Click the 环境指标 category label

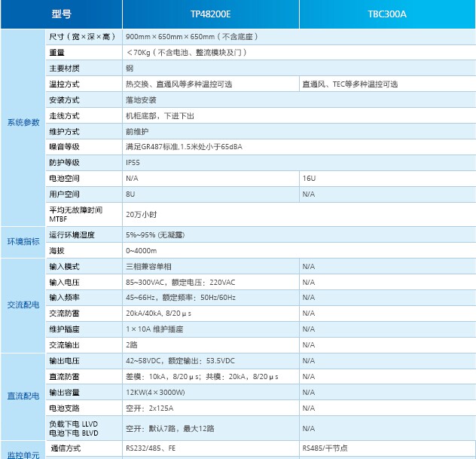pos(23,241)
